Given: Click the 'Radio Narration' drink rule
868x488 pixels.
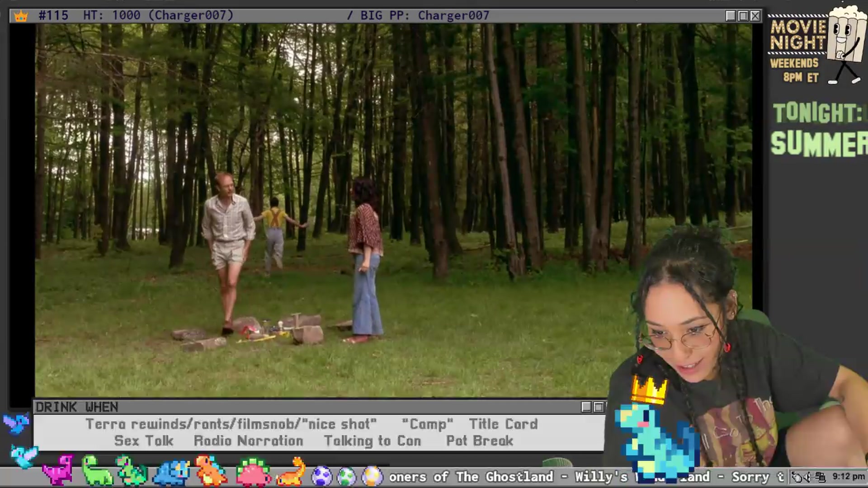Looking at the screenshot, I should pos(249,441).
